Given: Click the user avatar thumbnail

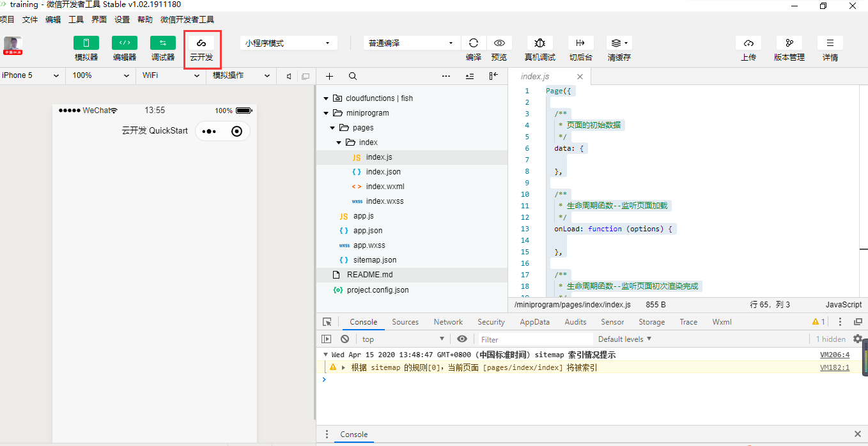Looking at the screenshot, I should click(x=13, y=45).
